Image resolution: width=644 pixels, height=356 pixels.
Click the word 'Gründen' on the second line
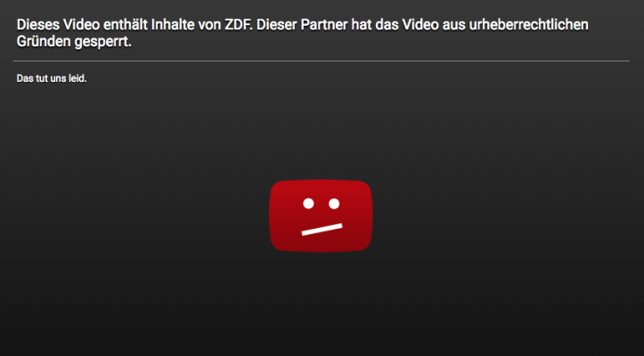[43, 42]
